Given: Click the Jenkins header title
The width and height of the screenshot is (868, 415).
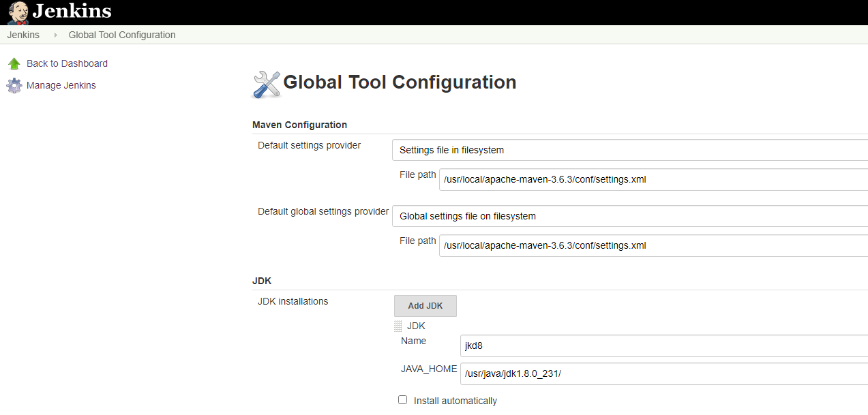Looking at the screenshot, I should click(72, 12).
